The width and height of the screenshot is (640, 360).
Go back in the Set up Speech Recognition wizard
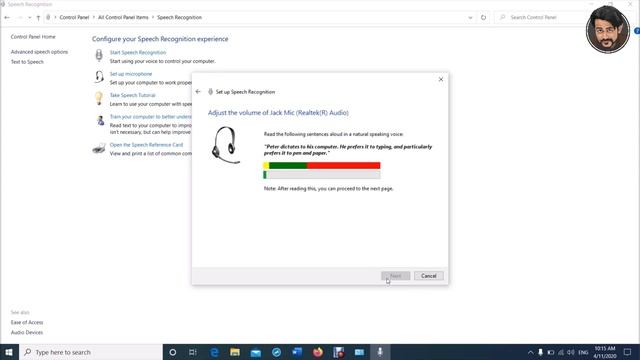(198, 92)
